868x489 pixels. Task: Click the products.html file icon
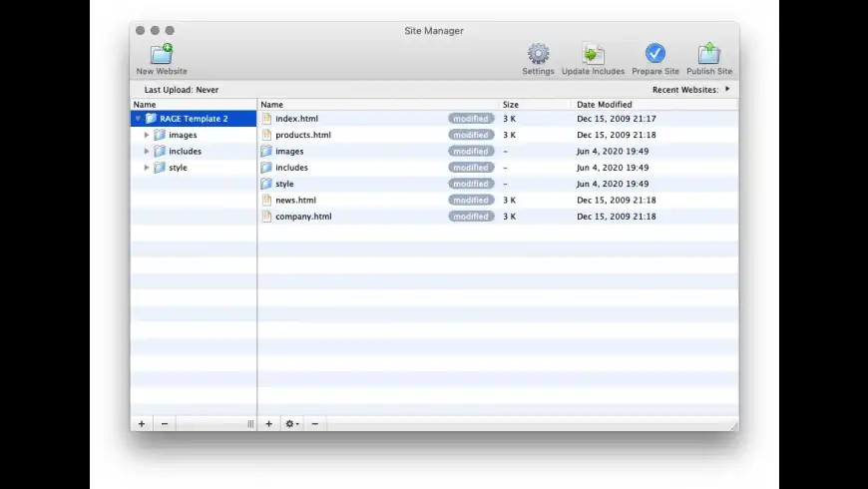pyautogui.click(x=266, y=135)
